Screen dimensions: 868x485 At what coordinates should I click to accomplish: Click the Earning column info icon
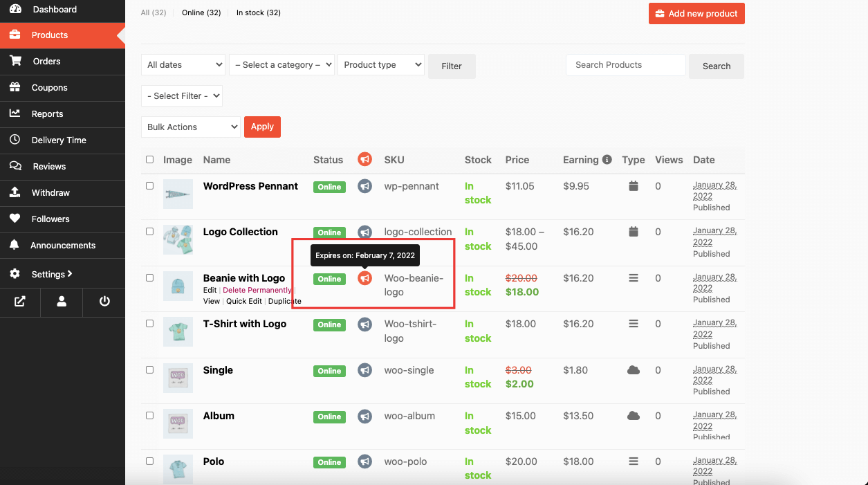pos(607,160)
